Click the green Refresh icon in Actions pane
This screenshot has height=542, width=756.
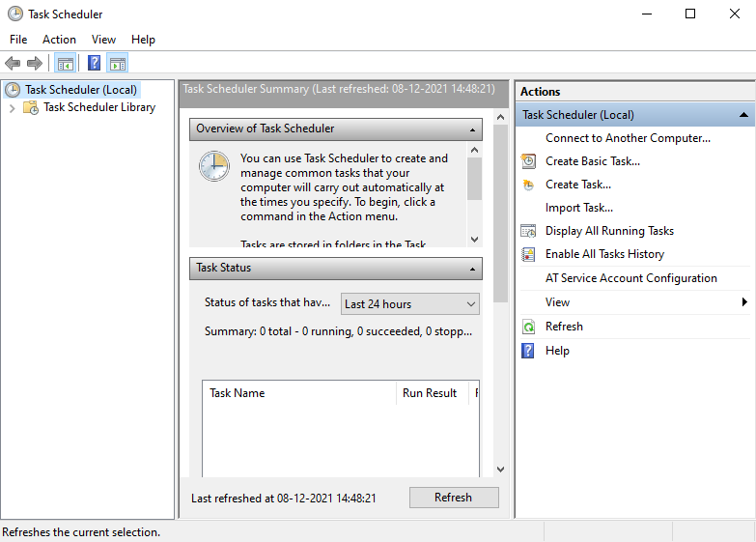(x=528, y=327)
